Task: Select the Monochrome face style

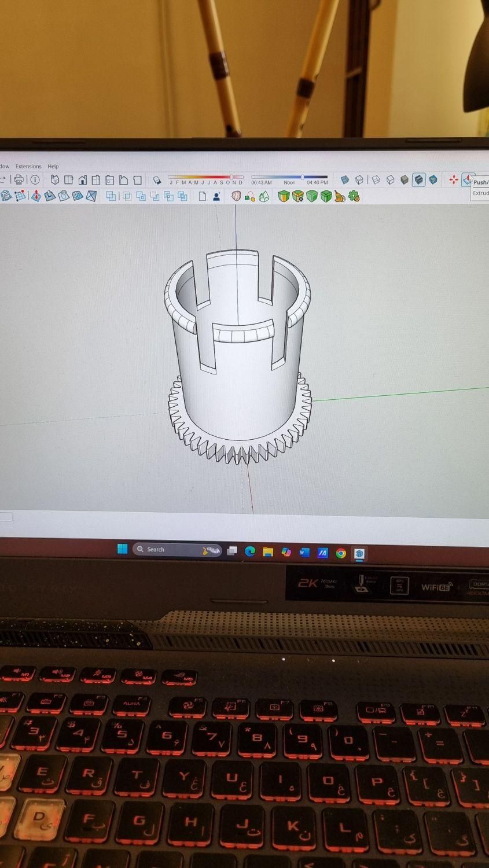Action: (433, 180)
